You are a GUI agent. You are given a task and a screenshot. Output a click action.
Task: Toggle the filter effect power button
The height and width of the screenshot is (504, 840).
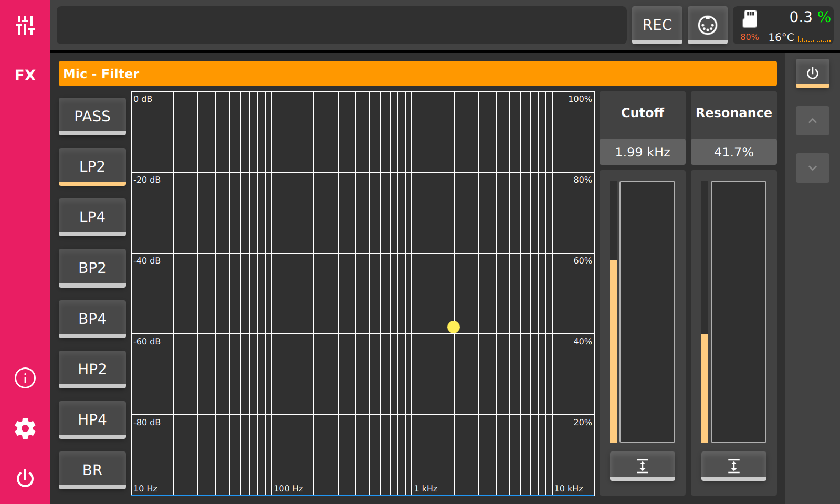click(x=813, y=73)
